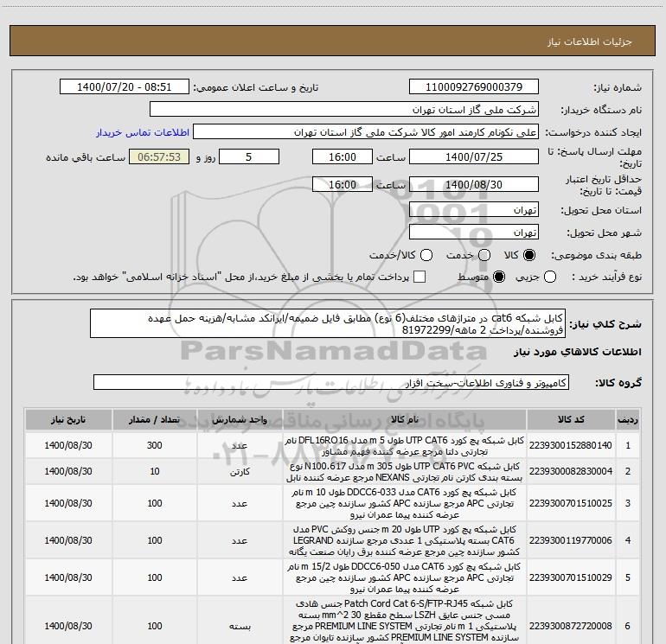Click the تاریخ نیاز column header
The width and height of the screenshot is (666, 644).
(x=68, y=419)
